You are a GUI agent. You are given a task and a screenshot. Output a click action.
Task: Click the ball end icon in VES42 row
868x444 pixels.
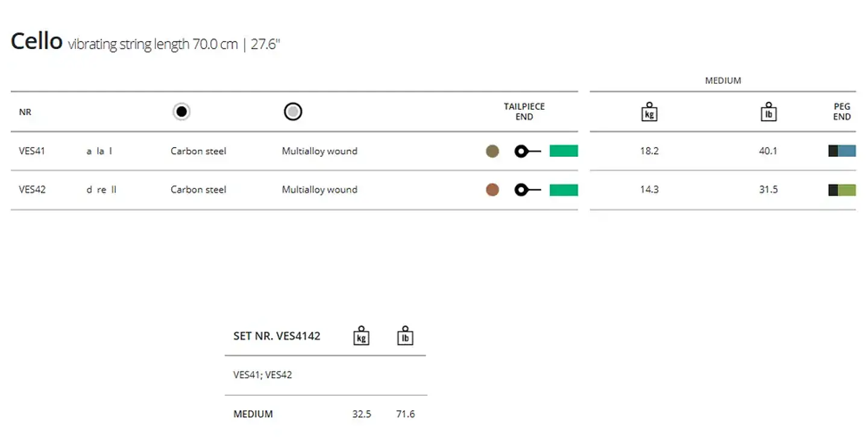pyautogui.click(x=528, y=190)
